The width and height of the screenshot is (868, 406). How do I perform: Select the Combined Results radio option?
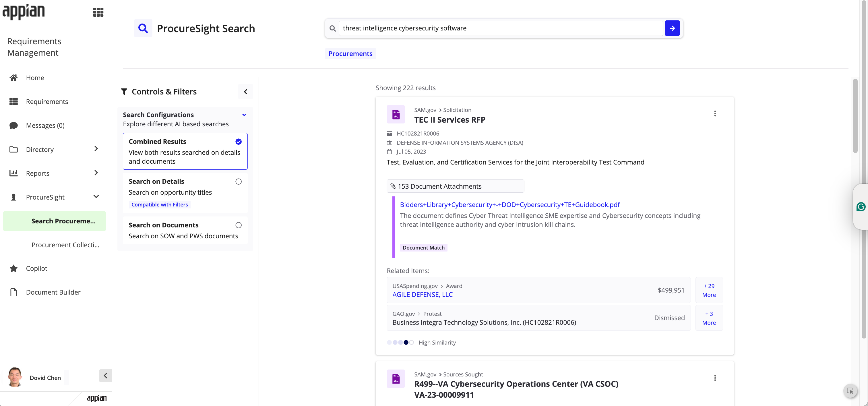[238, 142]
